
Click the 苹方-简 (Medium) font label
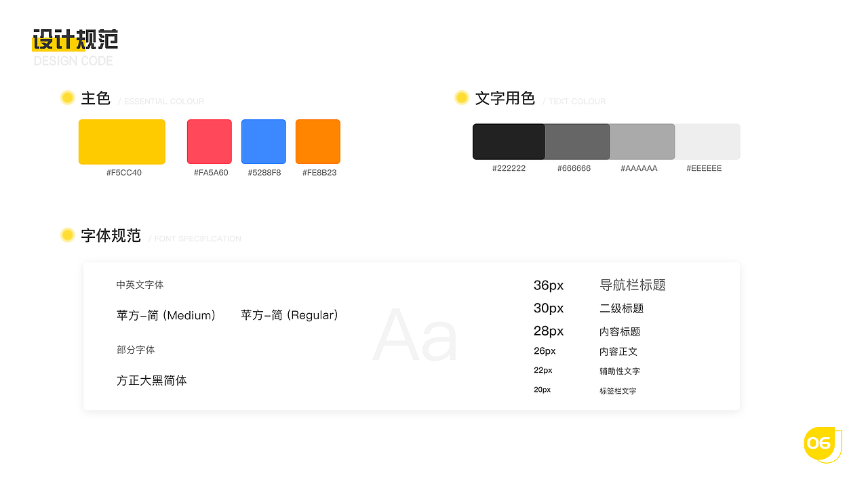(167, 314)
